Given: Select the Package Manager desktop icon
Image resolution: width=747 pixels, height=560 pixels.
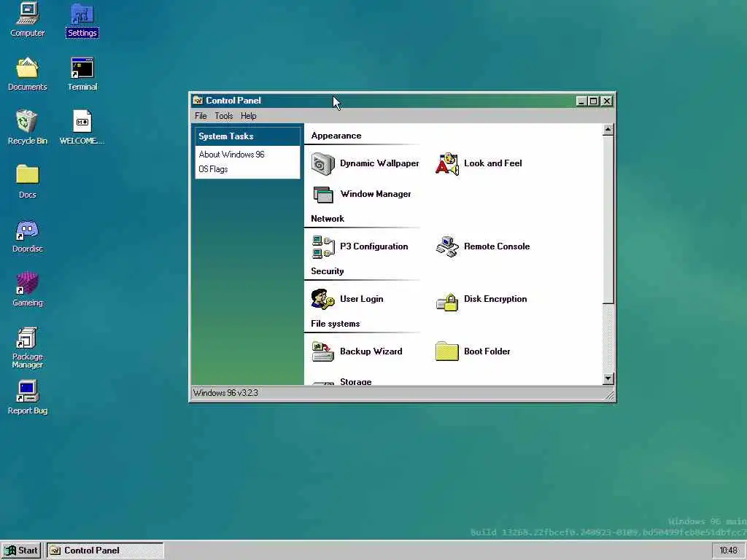Looking at the screenshot, I should click(27, 348).
